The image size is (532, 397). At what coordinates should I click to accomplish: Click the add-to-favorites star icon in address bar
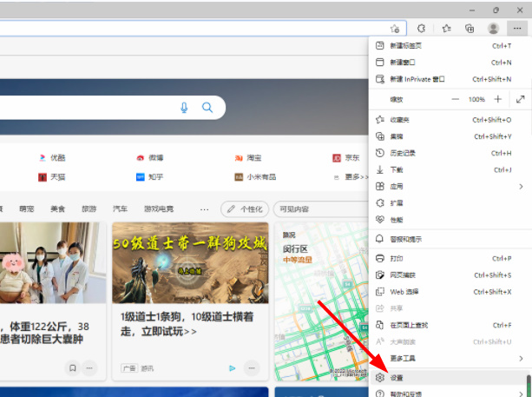(x=395, y=28)
